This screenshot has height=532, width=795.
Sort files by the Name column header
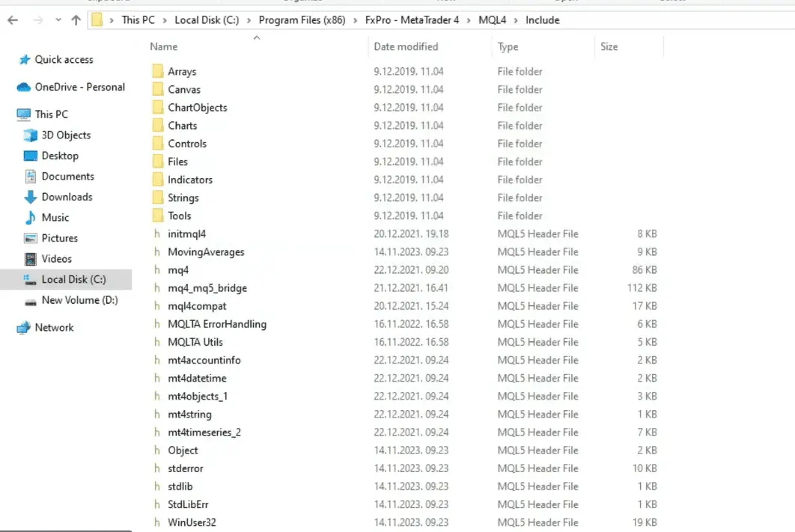[164, 46]
